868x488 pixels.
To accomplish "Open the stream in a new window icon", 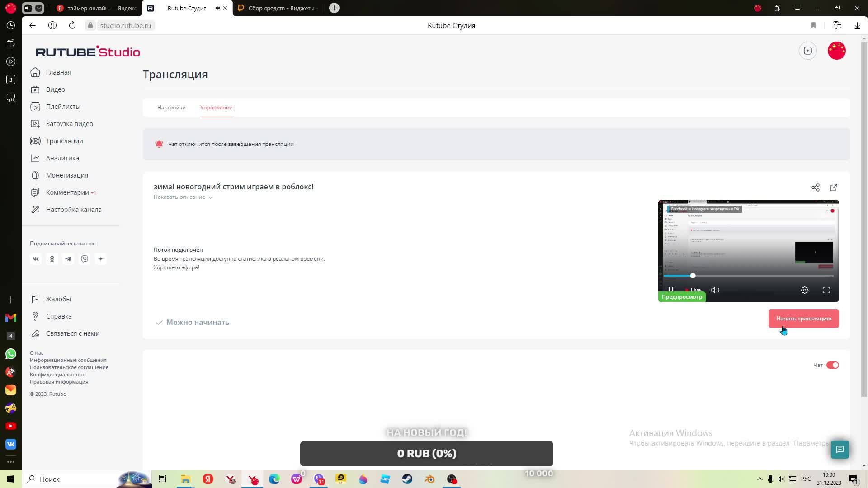I will 833,188.
